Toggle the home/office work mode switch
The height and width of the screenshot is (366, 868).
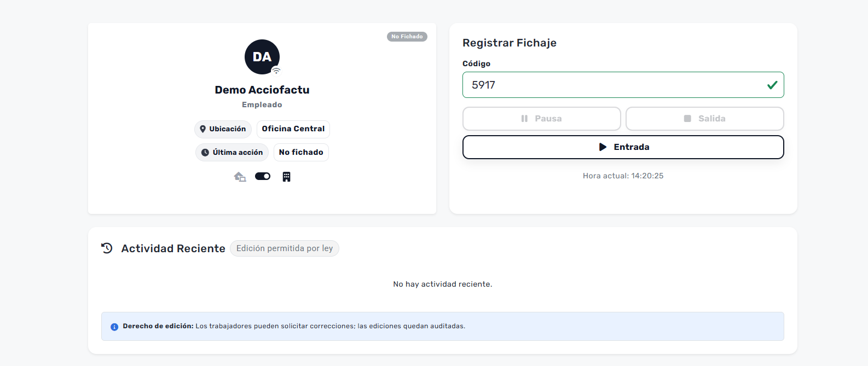(263, 176)
